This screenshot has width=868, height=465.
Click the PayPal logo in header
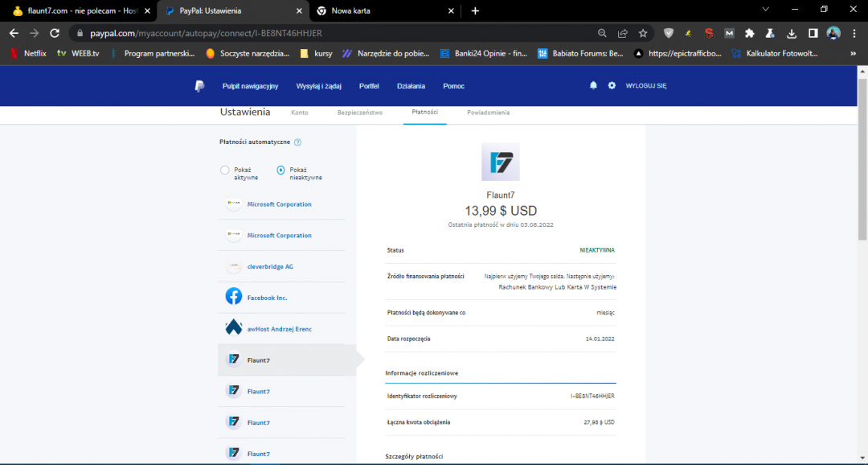click(x=199, y=86)
